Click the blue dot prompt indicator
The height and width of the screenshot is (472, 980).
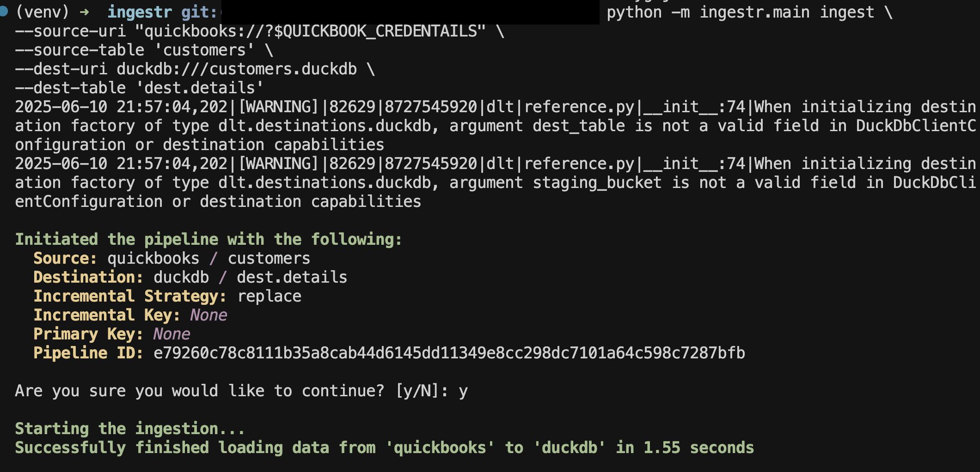3,11
